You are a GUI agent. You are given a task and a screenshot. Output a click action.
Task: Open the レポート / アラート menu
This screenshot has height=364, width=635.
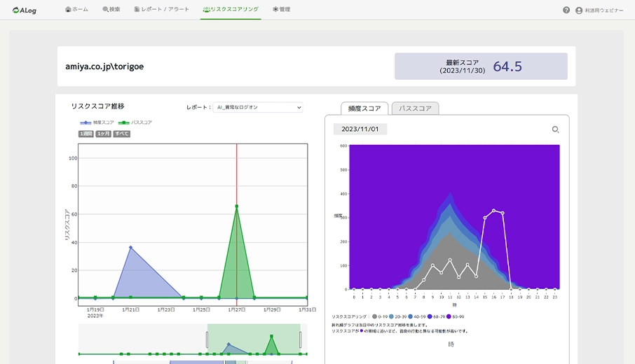[162, 9]
